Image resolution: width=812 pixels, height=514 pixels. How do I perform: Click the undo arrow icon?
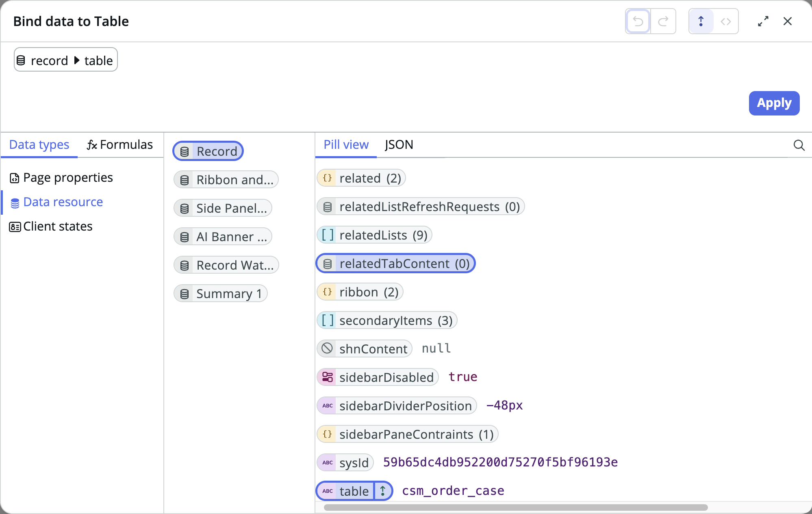click(x=638, y=21)
